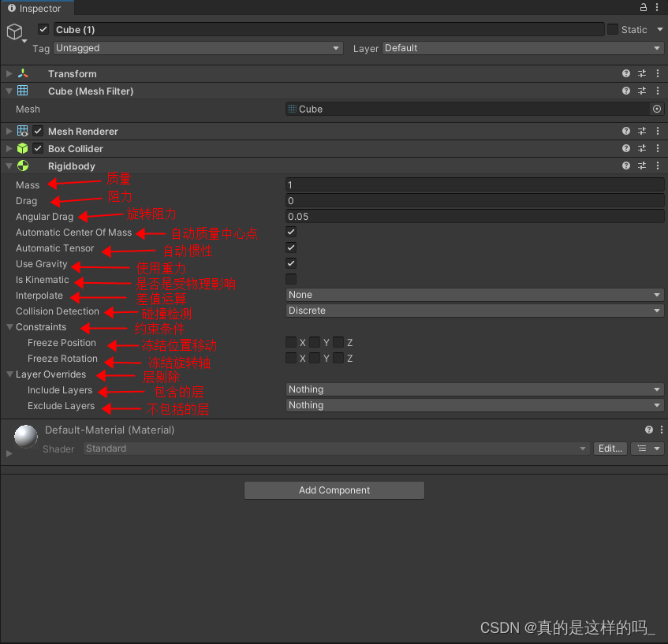This screenshot has width=668, height=644.
Task: Select the Rigidbody component icon
Action: pyautogui.click(x=23, y=166)
